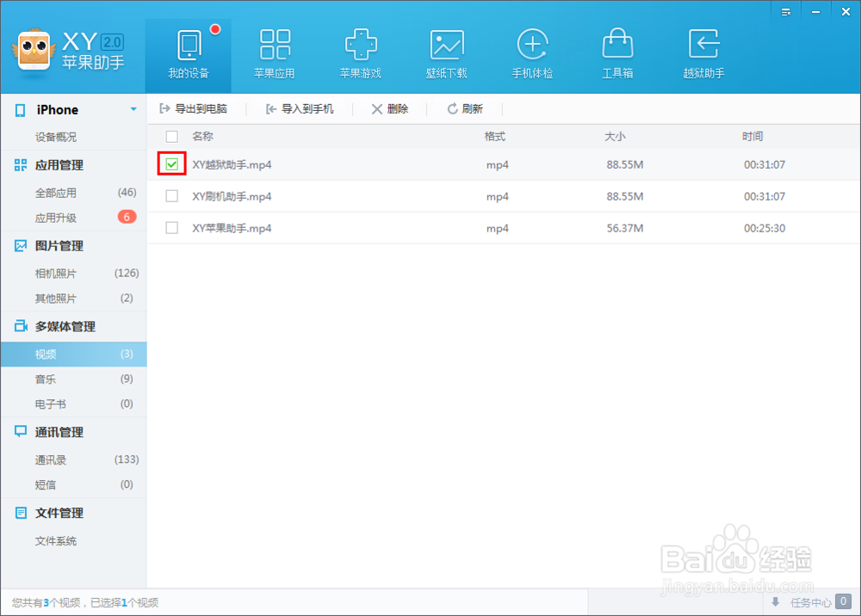Click the task count 0 badge

tap(844, 601)
